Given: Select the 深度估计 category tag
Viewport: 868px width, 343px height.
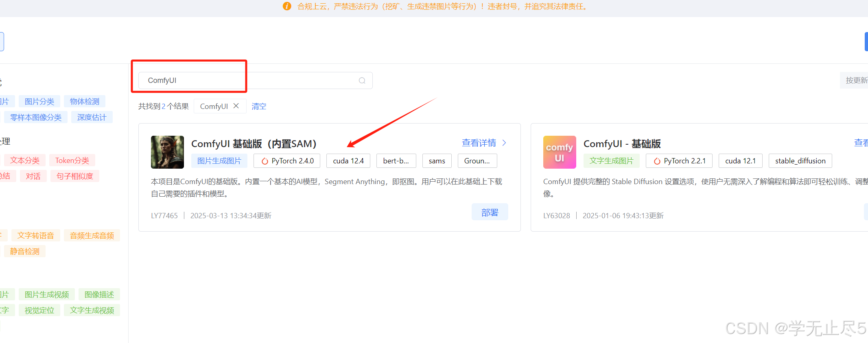Looking at the screenshot, I should [x=92, y=117].
